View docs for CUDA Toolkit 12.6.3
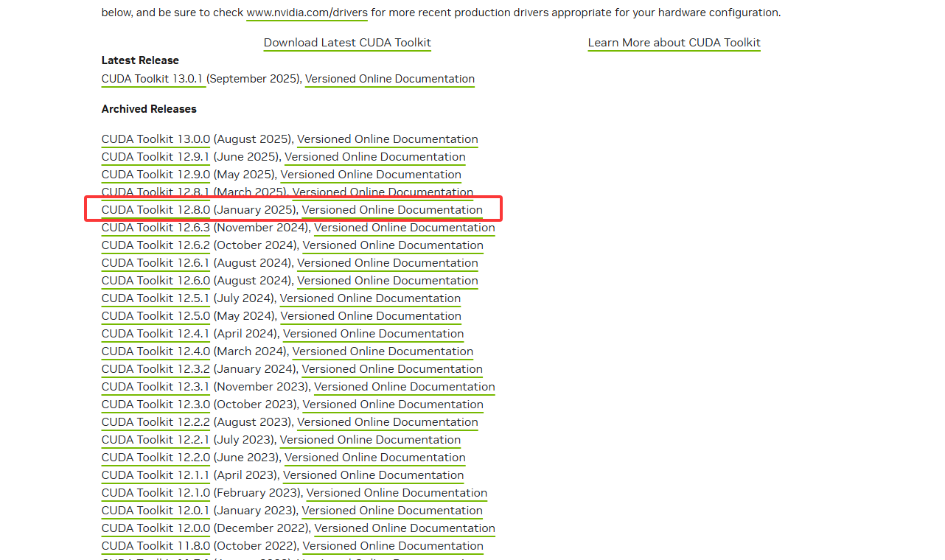Image resolution: width=945 pixels, height=560 pixels. point(405,228)
